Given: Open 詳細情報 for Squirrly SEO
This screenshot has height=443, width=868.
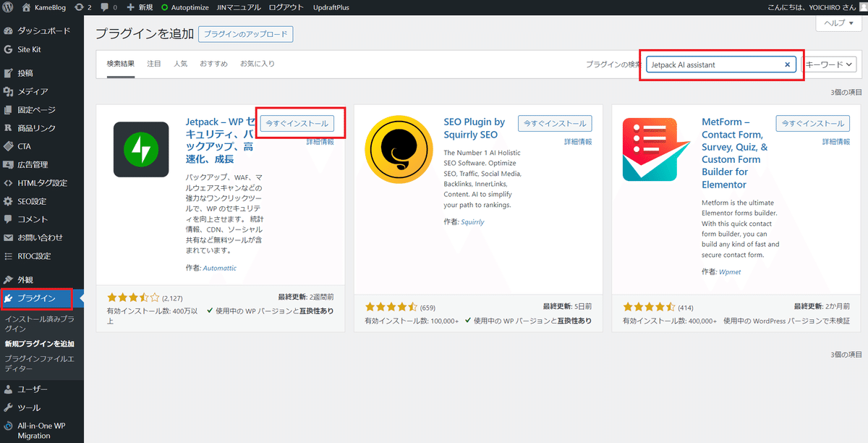Looking at the screenshot, I should click(x=578, y=142).
